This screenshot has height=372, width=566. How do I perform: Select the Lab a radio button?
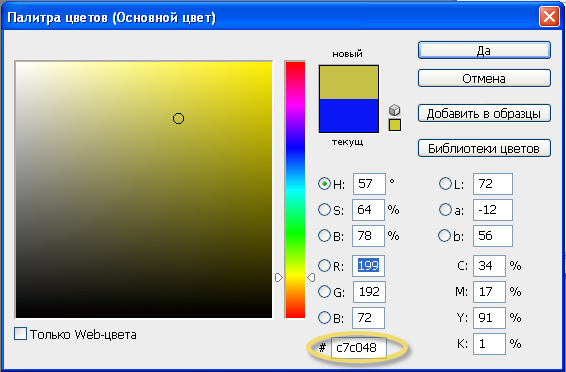pos(445,209)
